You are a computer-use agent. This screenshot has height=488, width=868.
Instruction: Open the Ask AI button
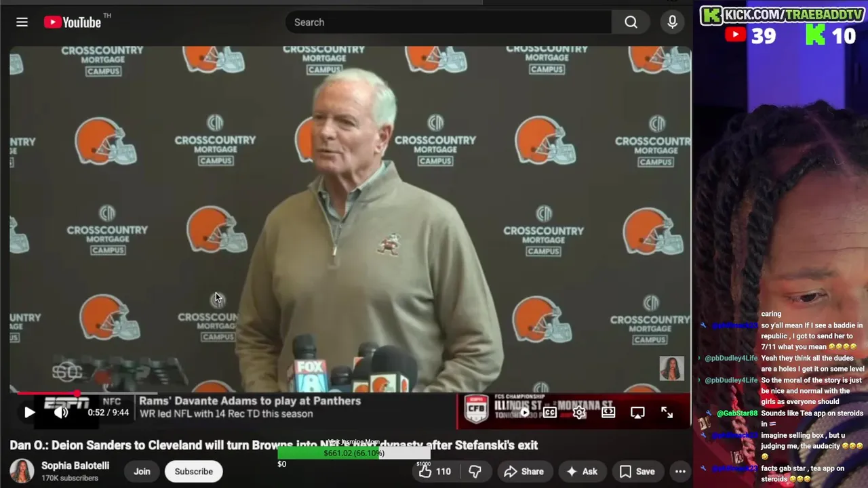click(x=582, y=471)
